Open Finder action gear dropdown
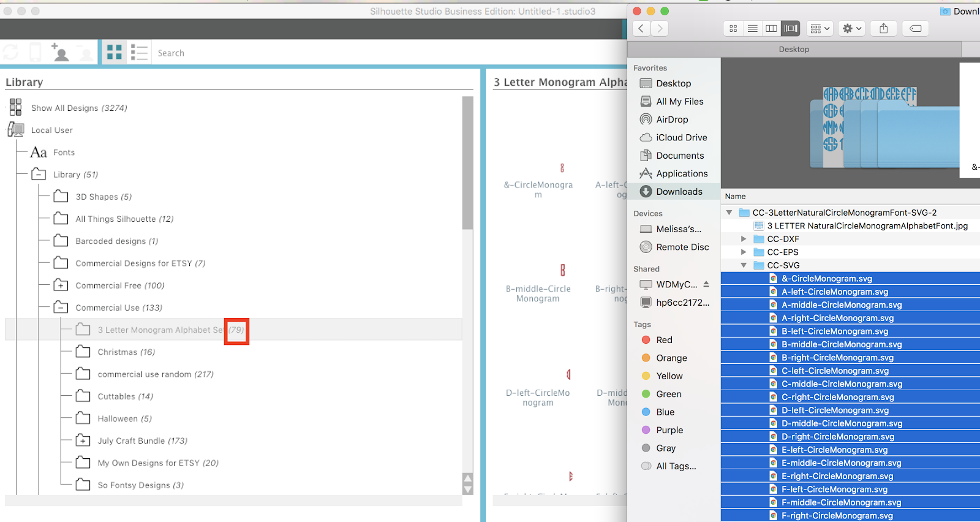The image size is (980, 522). 852,28
